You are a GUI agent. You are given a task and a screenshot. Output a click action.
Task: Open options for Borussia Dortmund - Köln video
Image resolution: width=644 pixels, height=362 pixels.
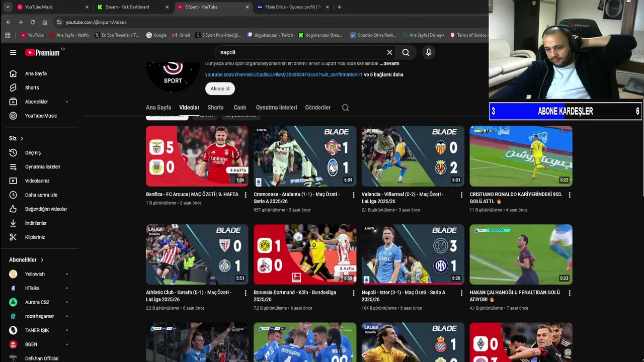(x=353, y=293)
